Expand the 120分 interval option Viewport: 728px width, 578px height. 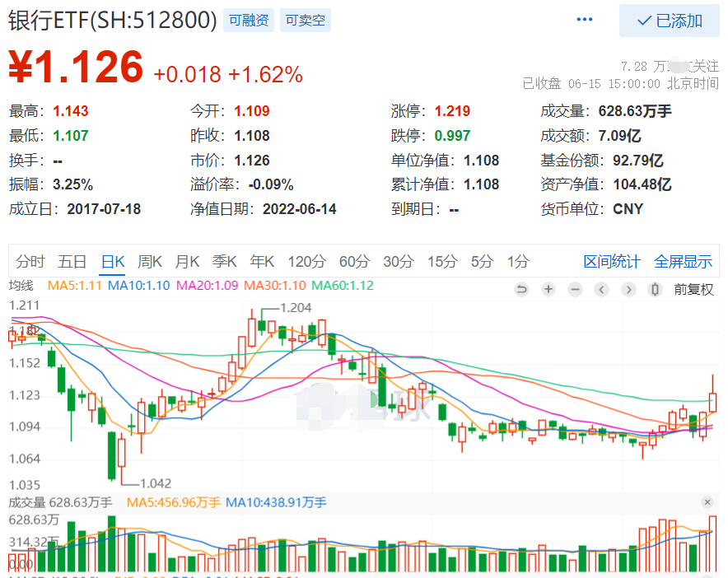point(306,261)
